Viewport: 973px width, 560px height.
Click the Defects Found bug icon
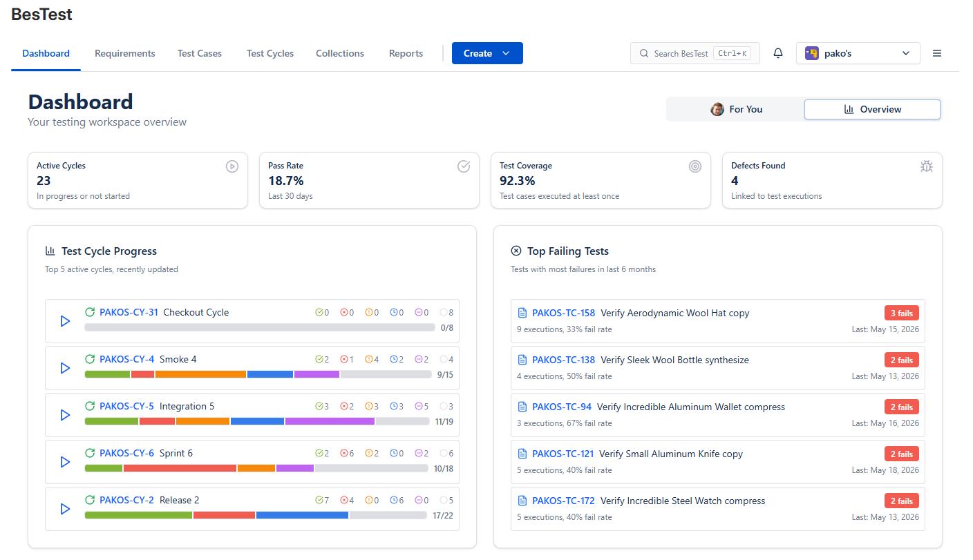927,166
